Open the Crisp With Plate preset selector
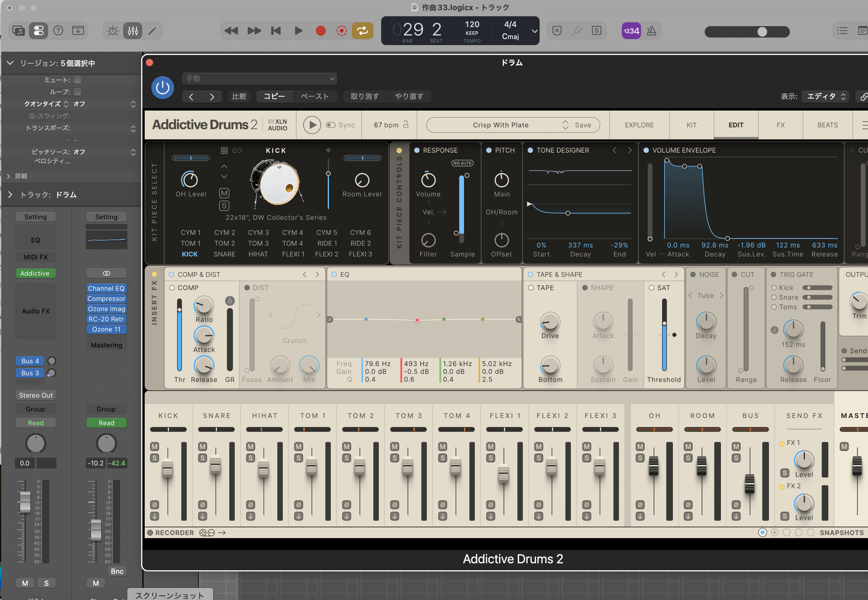Screen dimensions: 868x600 click(x=501, y=125)
